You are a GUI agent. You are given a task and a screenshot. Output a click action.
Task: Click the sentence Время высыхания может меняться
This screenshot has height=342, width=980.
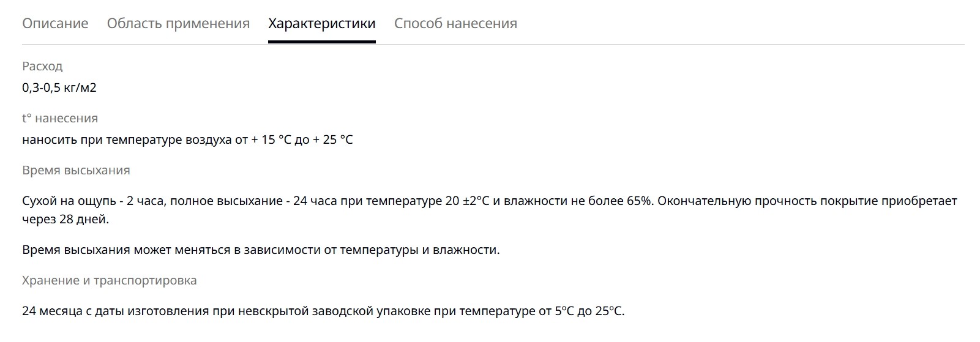261,250
